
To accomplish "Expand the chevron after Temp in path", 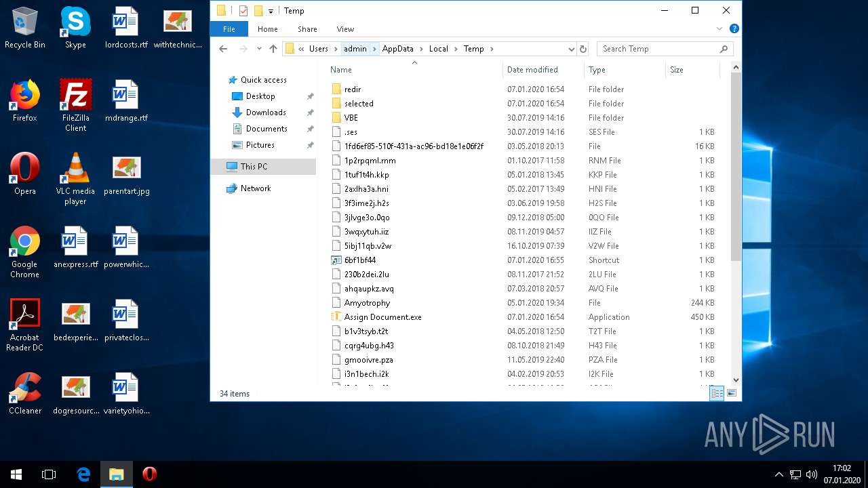I will click(x=492, y=49).
